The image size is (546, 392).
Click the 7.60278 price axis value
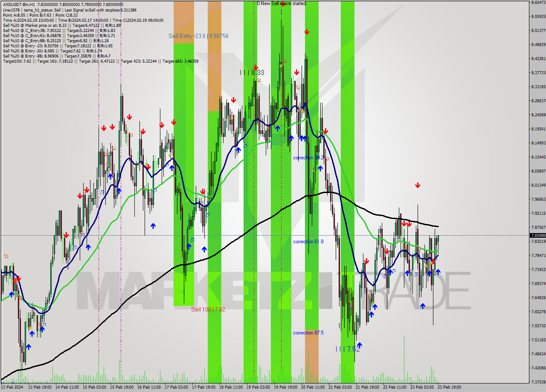(x=538, y=311)
